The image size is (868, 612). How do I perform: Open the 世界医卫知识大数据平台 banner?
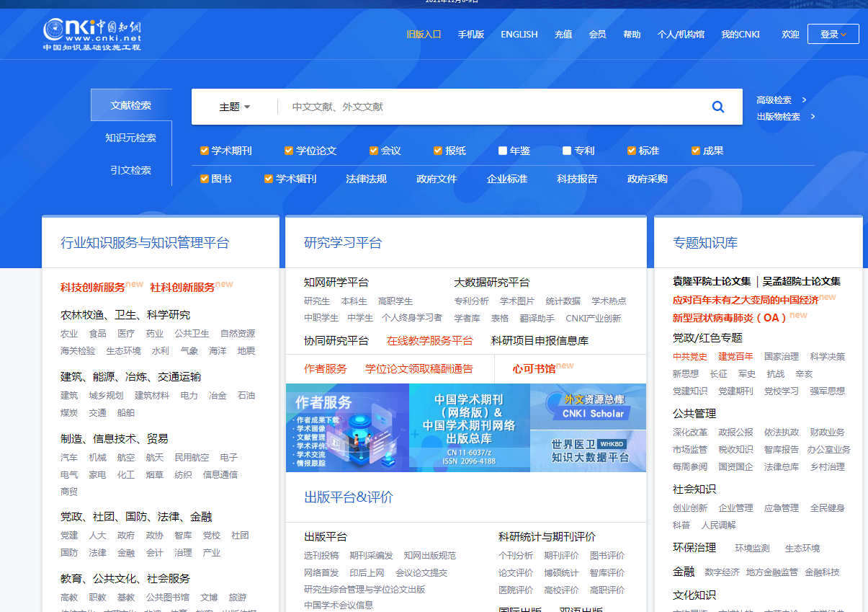coord(588,451)
